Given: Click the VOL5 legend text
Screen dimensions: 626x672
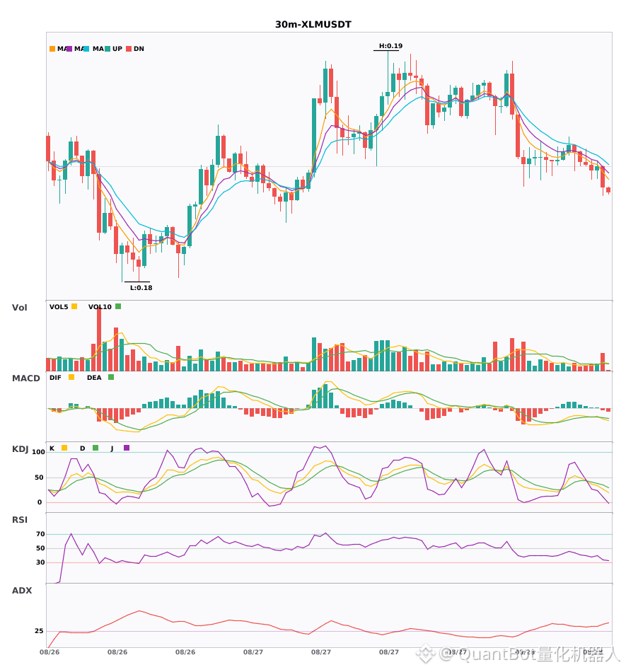Looking at the screenshot, I should point(59,307).
